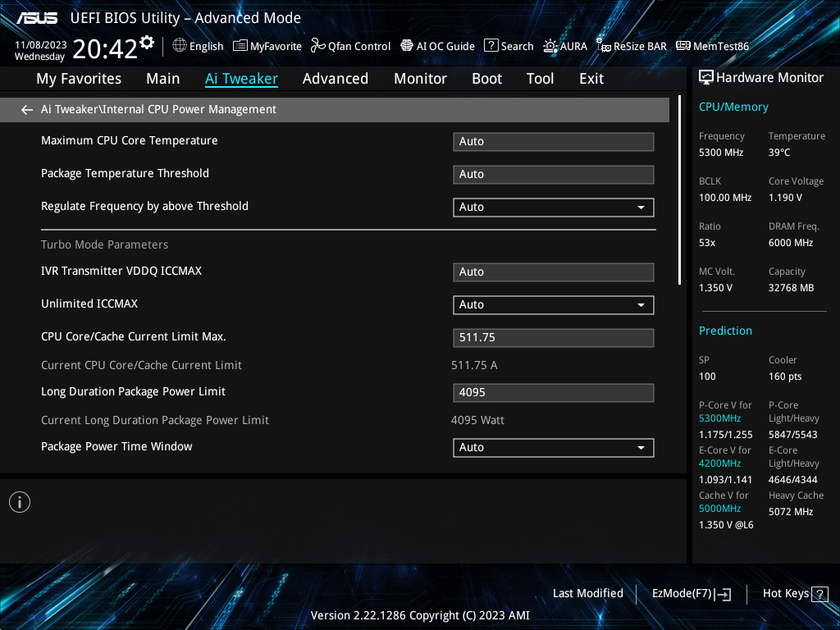Screen dimensions: 840x630
Task: Open the Tool tab
Action: [x=540, y=79]
